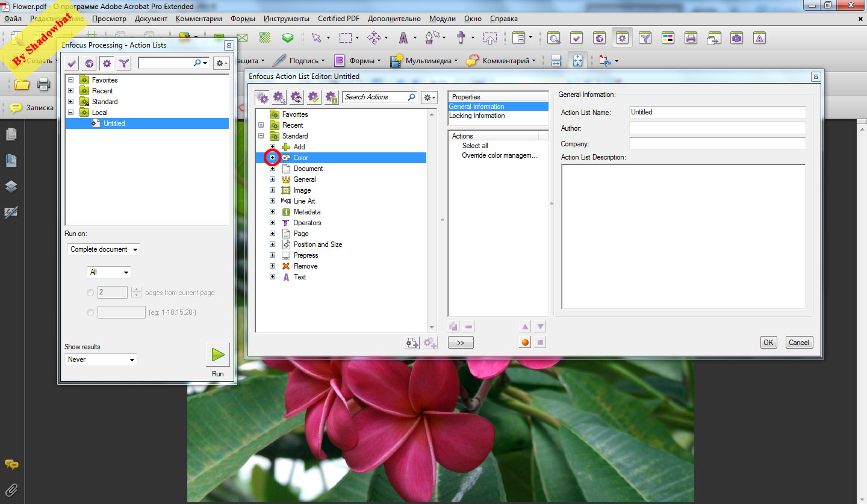Open the Pages panel icon in left sidebar
The image size is (867, 504).
pyautogui.click(x=11, y=134)
